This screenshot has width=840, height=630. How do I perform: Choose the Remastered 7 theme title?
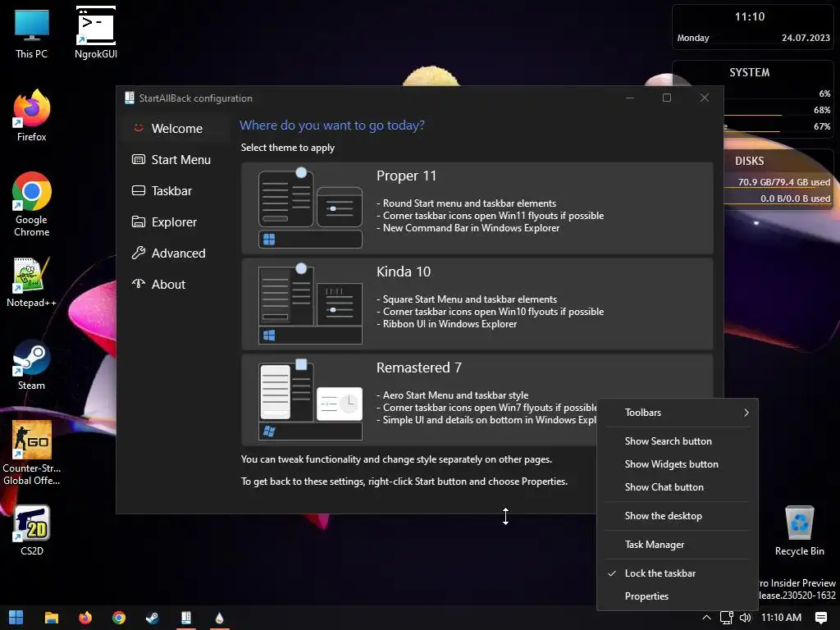[x=418, y=367]
